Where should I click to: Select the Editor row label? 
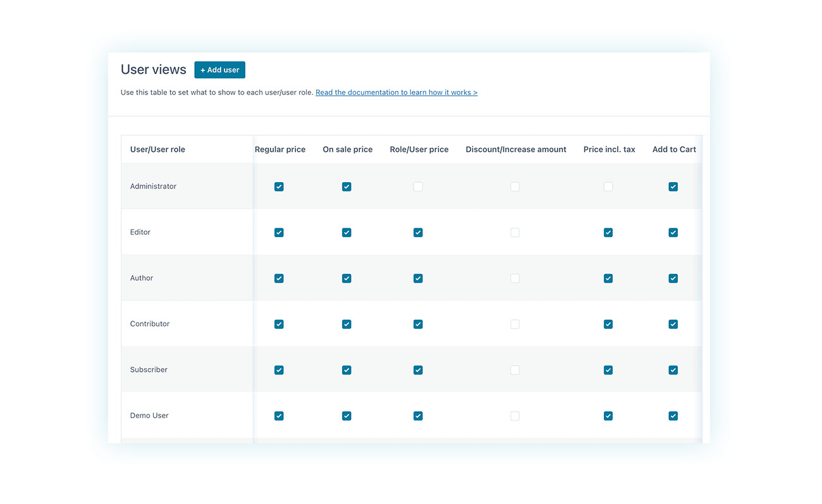click(x=140, y=232)
